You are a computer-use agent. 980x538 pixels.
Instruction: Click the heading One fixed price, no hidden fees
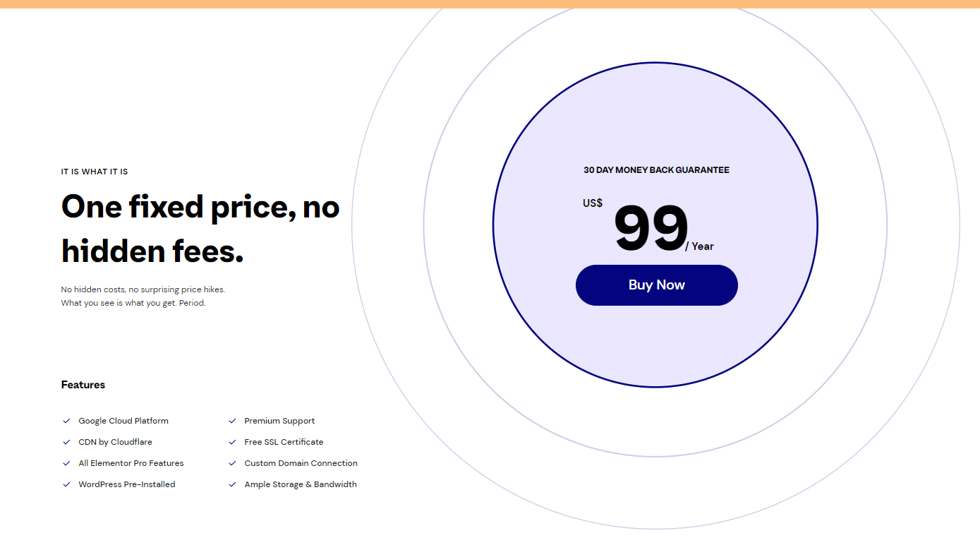click(200, 229)
